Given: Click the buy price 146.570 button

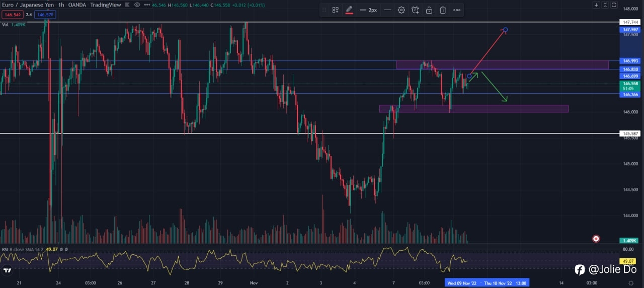Looking at the screenshot, I should (45, 15).
